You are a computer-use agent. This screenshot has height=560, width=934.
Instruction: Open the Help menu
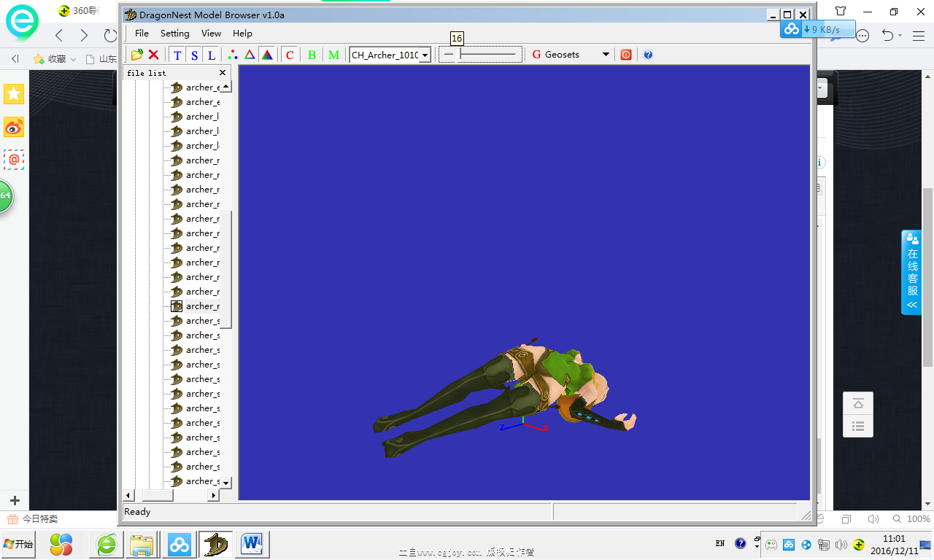(243, 33)
